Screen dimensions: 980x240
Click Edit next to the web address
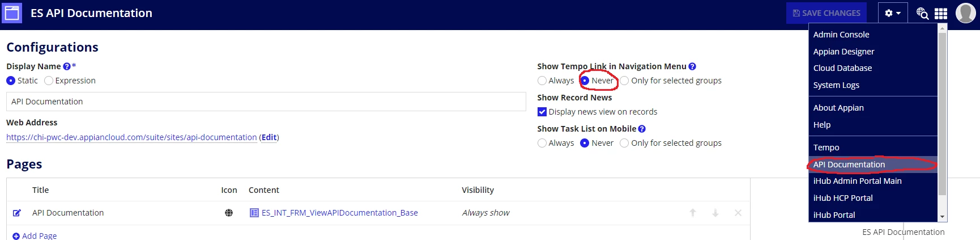point(269,137)
